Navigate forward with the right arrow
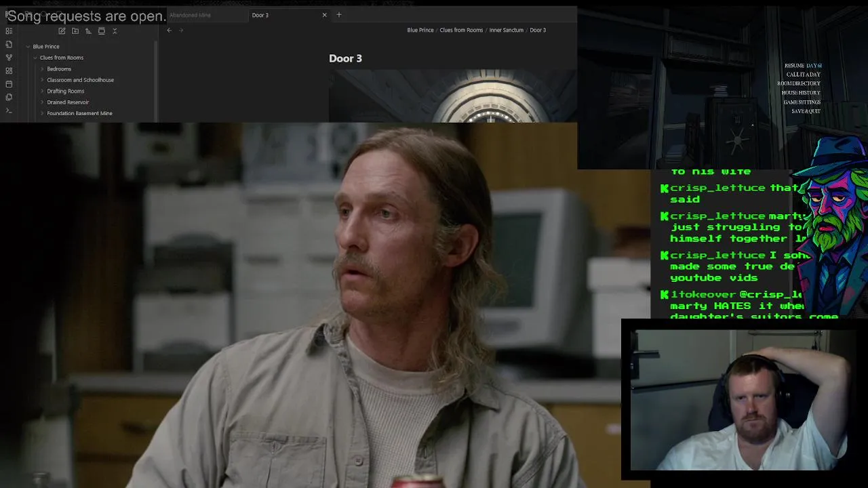 pyautogui.click(x=181, y=30)
